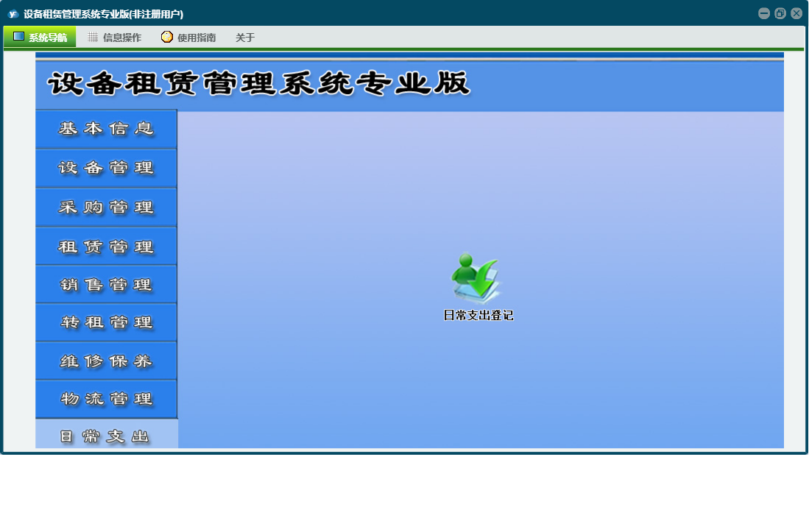
Task: Open the 系统导航 menu tab
Action: 40,37
